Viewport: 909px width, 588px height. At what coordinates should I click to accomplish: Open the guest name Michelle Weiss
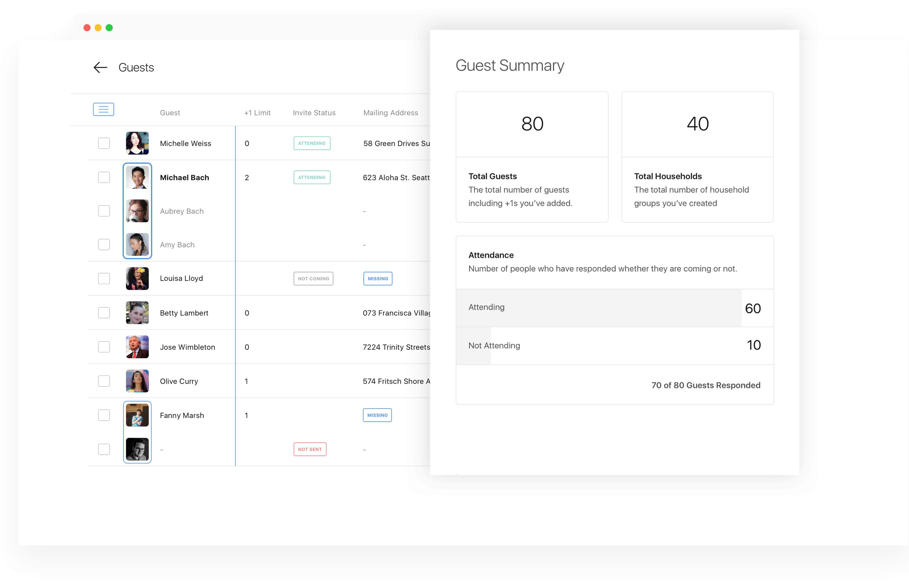tap(186, 143)
